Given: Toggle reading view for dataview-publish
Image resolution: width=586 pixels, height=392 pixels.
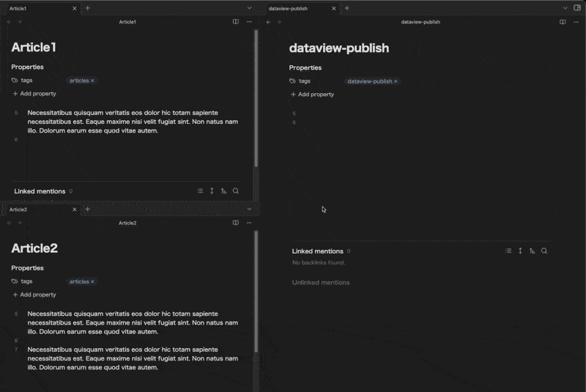Looking at the screenshot, I should pyautogui.click(x=563, y=22).
